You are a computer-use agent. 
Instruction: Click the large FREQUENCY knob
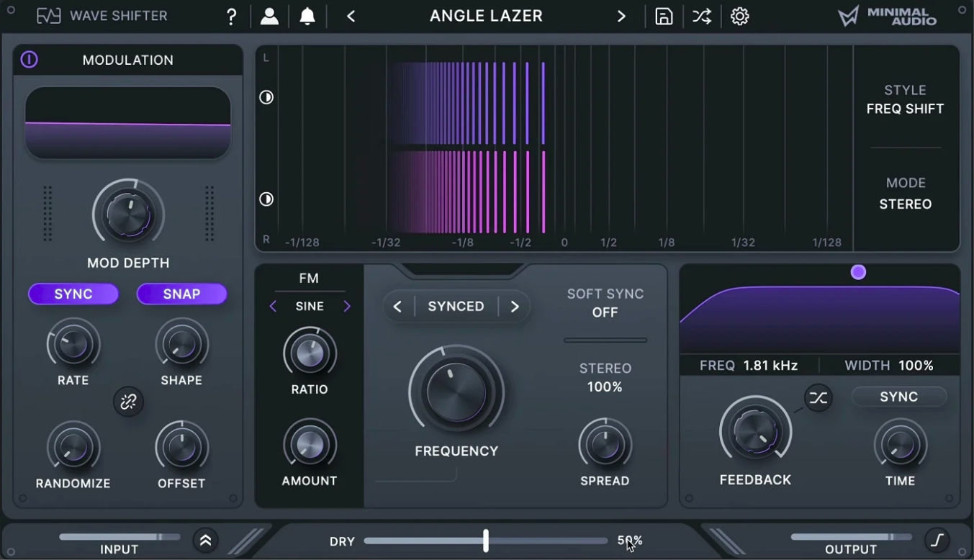[456, 392]
